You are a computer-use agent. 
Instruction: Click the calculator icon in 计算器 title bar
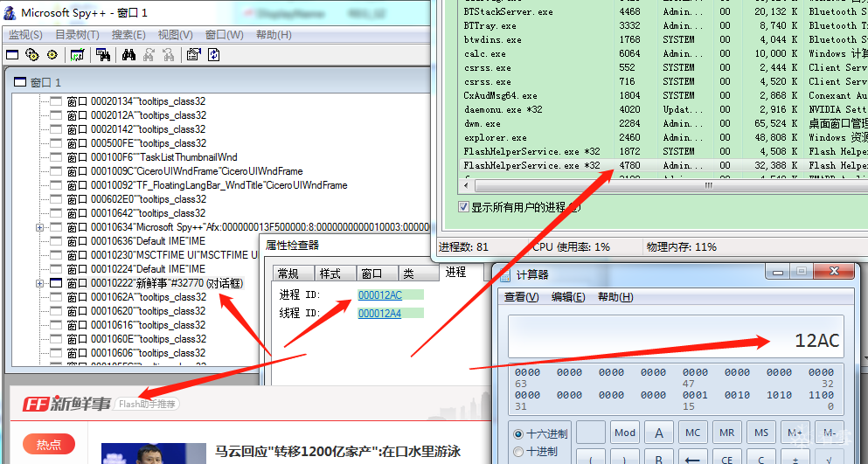[504, 275]
